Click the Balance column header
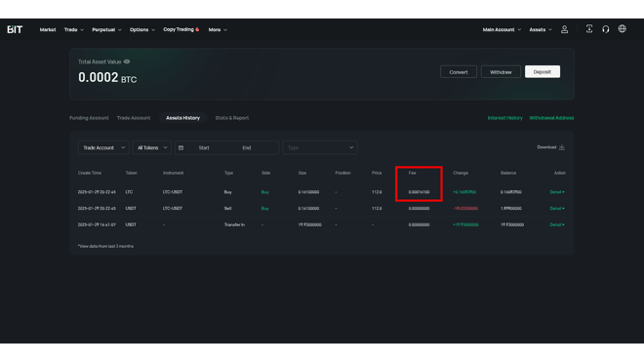 click(x=508, y=173)
